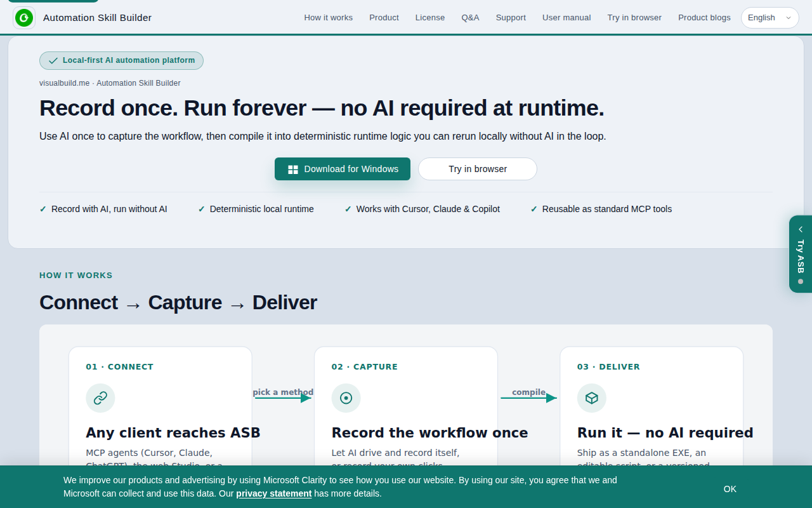Viewport: 812px width, 508px height.
Task: Open the User manual nav link
Action: click(566, 18)
